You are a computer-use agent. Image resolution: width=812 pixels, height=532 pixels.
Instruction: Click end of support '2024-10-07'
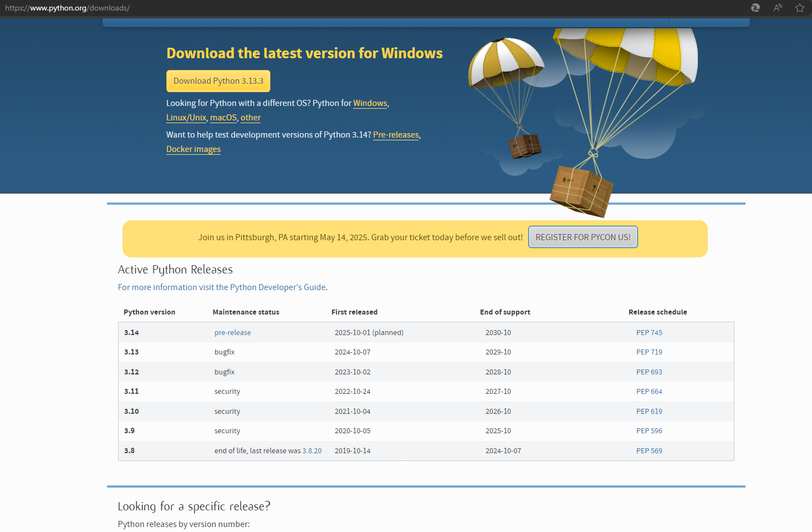pyautogui.click(x=503, y=451)
